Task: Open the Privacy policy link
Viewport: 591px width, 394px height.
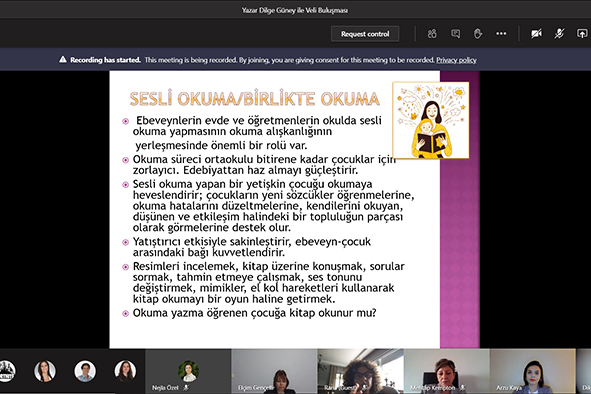Action: [456, 60]
